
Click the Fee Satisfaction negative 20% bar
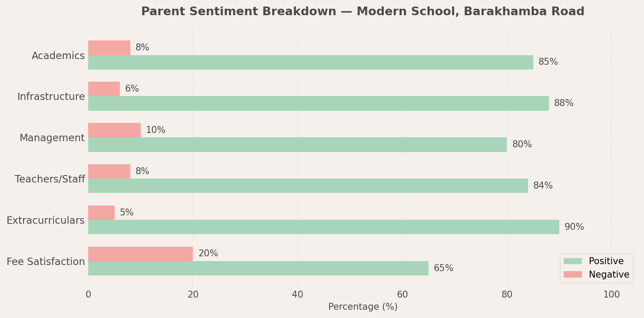(140, 254)
